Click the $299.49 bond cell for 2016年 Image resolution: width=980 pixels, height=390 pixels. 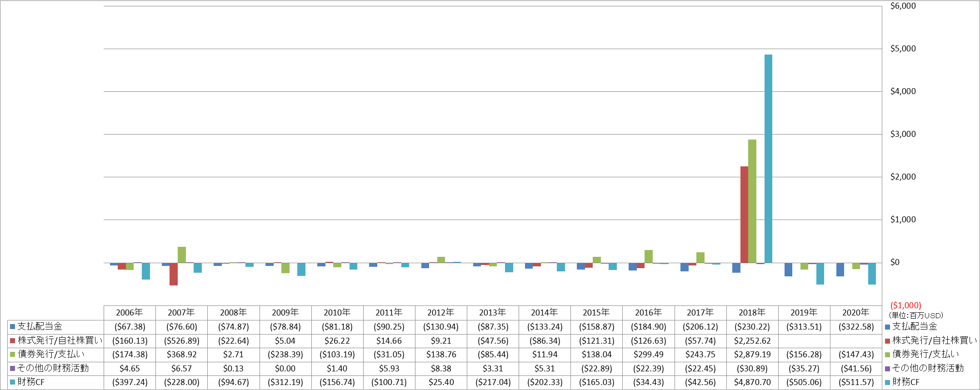click(x=649, y=355)
